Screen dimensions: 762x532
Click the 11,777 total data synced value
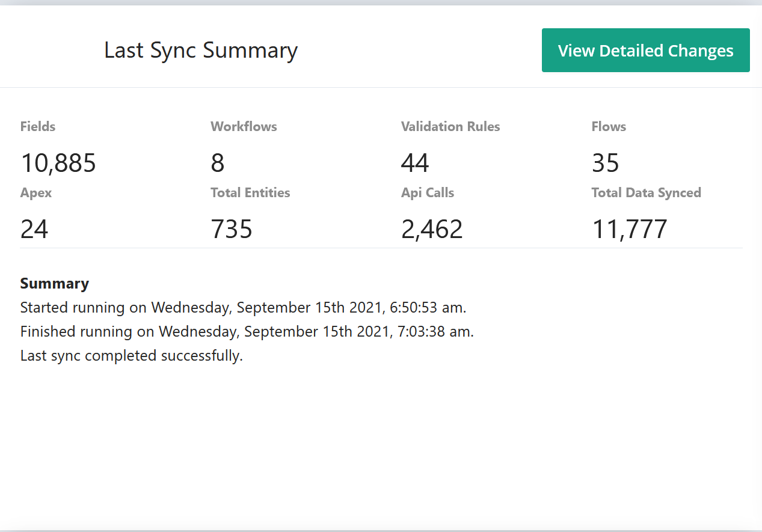coord(630,229)
